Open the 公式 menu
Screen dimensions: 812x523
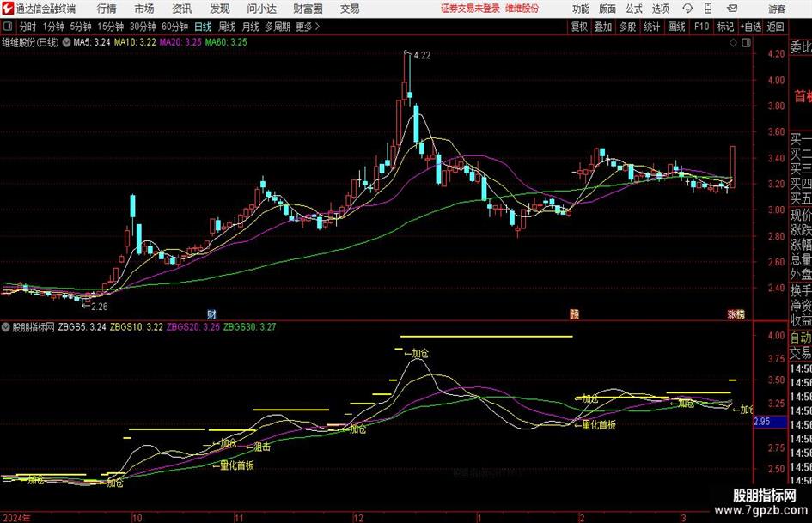[634, 9]
